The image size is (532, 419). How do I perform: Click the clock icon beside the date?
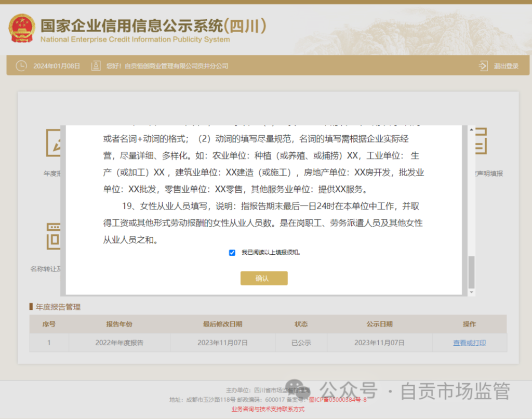(x=21, y=66)
